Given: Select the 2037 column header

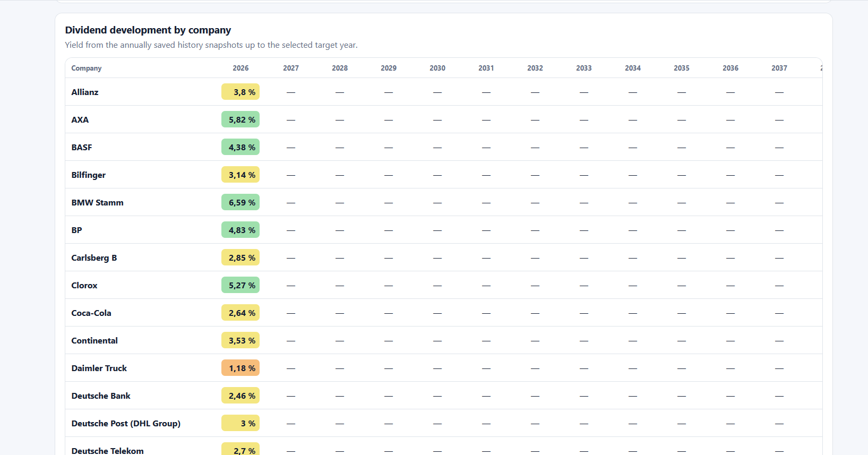Looking at the screenshot, I should pos(779,68).
